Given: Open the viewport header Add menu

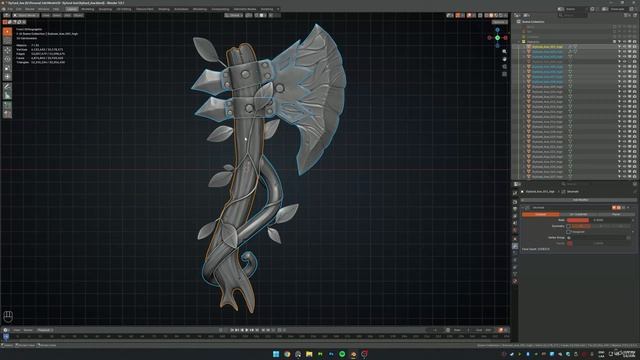Looking at the screenshot, I should pos(67,16).
